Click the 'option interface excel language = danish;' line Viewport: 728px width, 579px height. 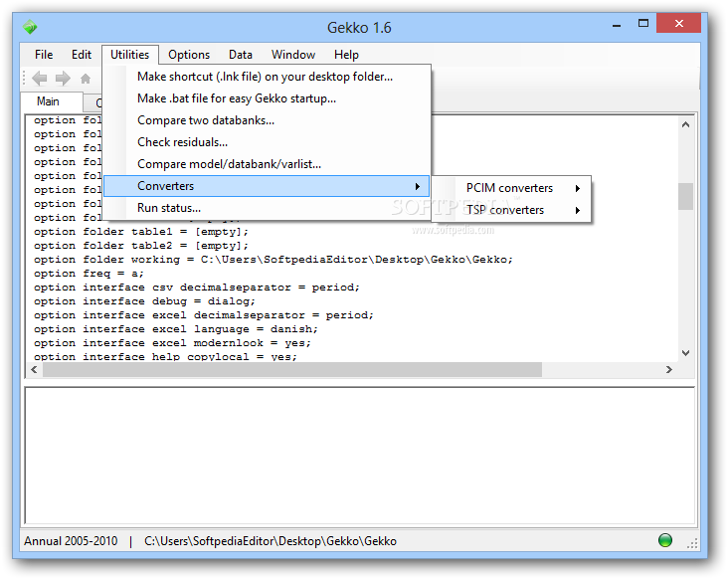(x=175, y=329)
